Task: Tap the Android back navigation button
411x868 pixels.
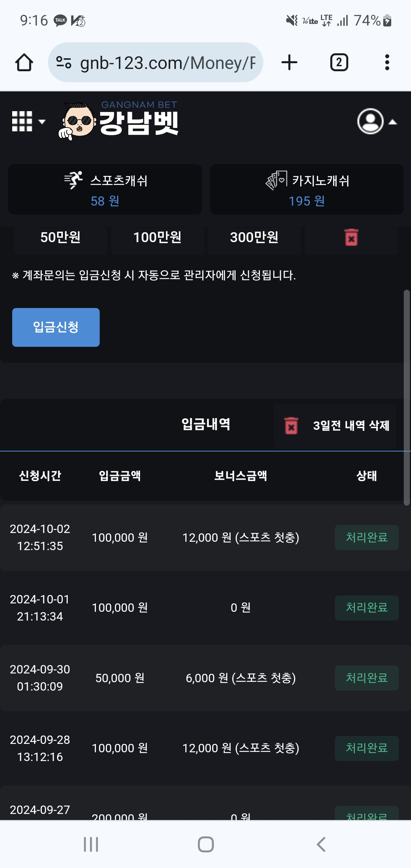Action: tap(321, 844)
